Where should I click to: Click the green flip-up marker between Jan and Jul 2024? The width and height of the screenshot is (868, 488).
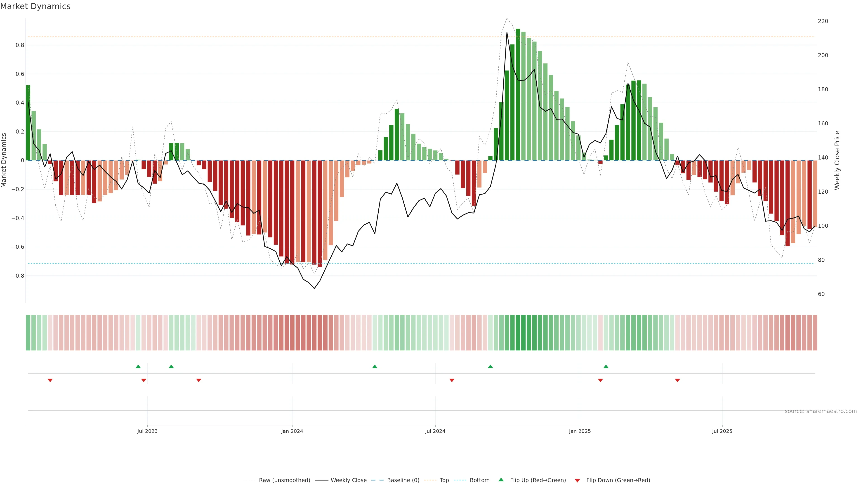pyautogui.click(x=375, y=366)
